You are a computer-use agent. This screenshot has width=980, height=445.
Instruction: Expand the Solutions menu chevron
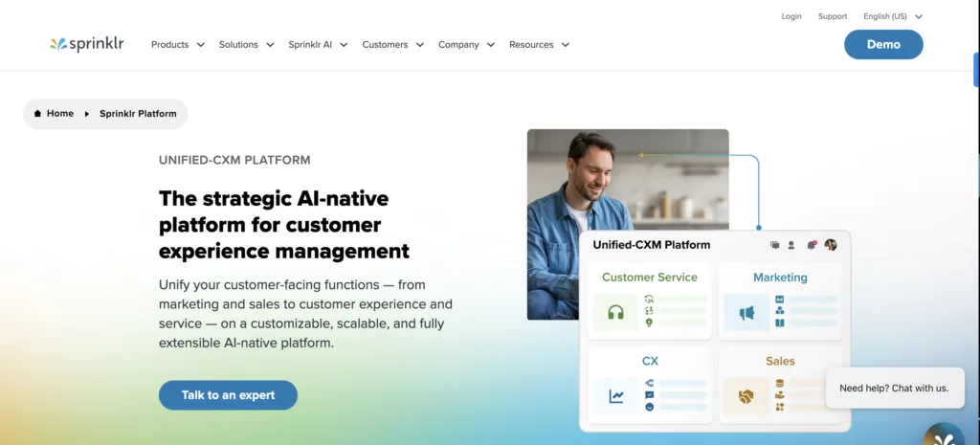(x=270, y=45)
